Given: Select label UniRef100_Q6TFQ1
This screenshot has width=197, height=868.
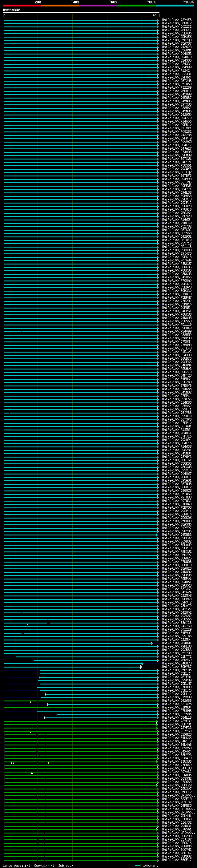Looking at the screenshot, I should [177, 677].
